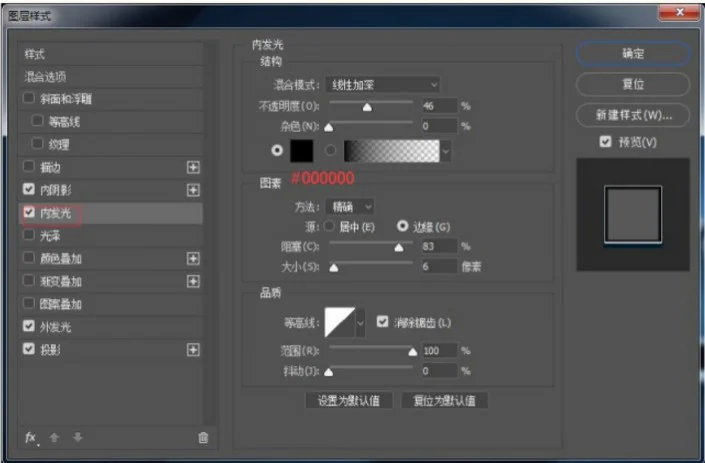Expand the 等高线 contour picker arrow
The width and height of the screenshot is (705, 463).
tap(360, 323)
